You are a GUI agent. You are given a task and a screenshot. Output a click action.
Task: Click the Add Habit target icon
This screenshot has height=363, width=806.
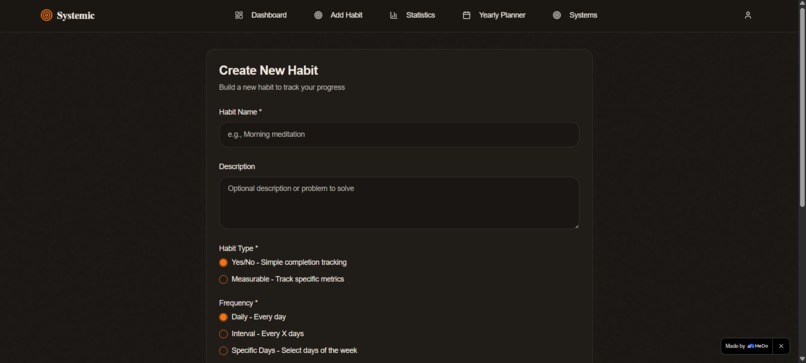[318, 15]
